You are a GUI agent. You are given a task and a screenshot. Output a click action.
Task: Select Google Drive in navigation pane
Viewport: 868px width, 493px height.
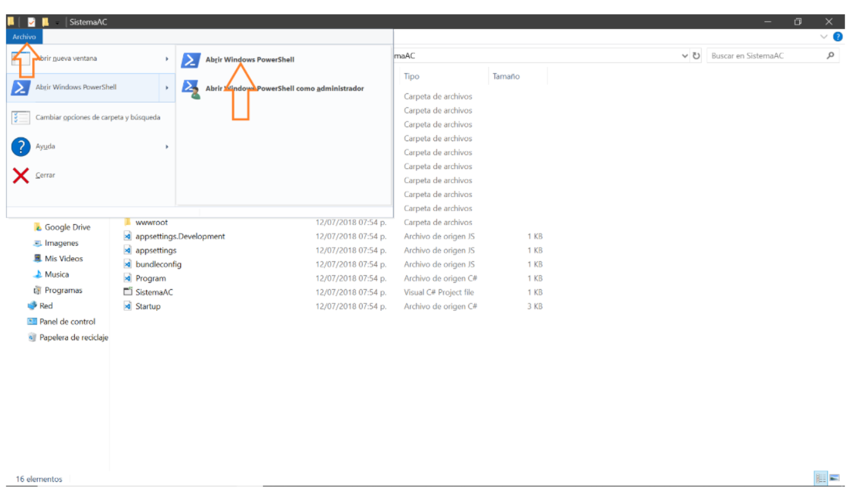67,227
